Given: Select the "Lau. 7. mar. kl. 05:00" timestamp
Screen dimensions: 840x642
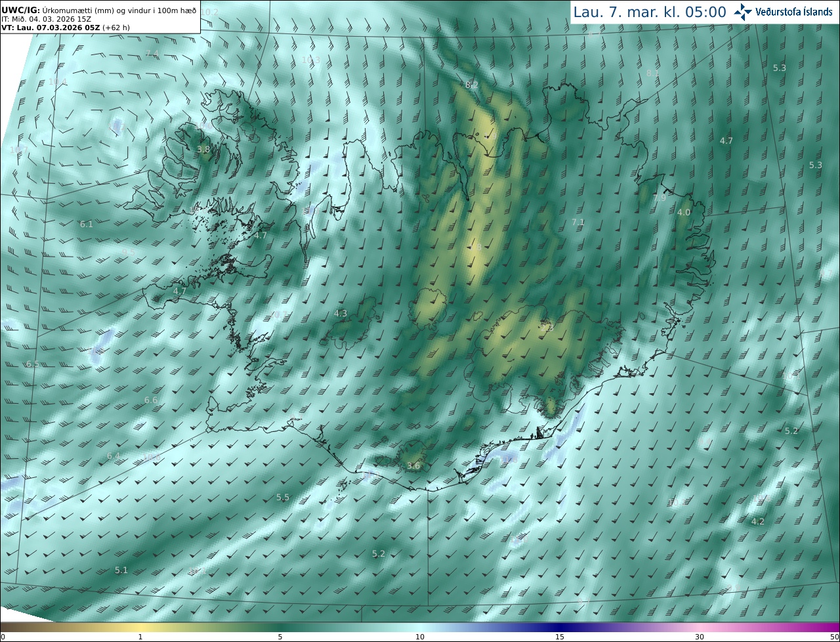Looking at the screenshot, I should point(650,12).
